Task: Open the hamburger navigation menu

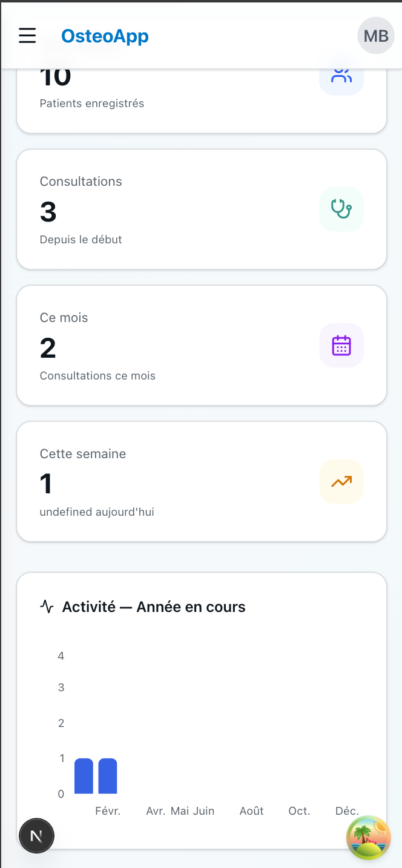Action: click(27, 36)
